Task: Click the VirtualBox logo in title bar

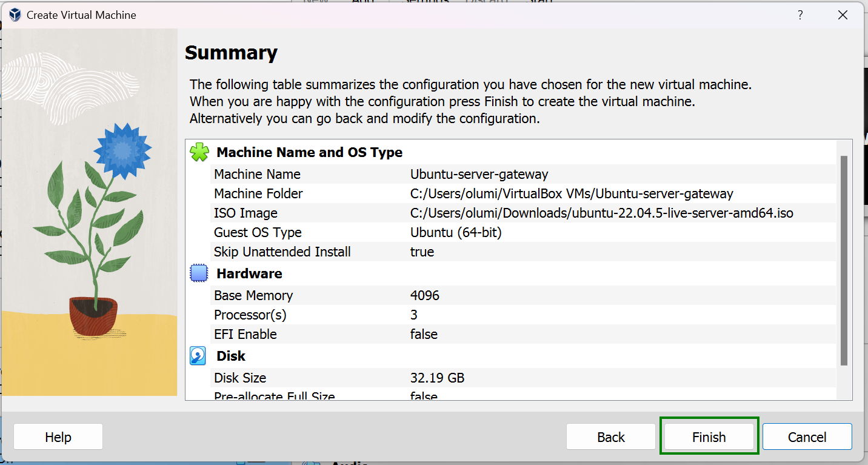Action: click(x=15, y=15)
